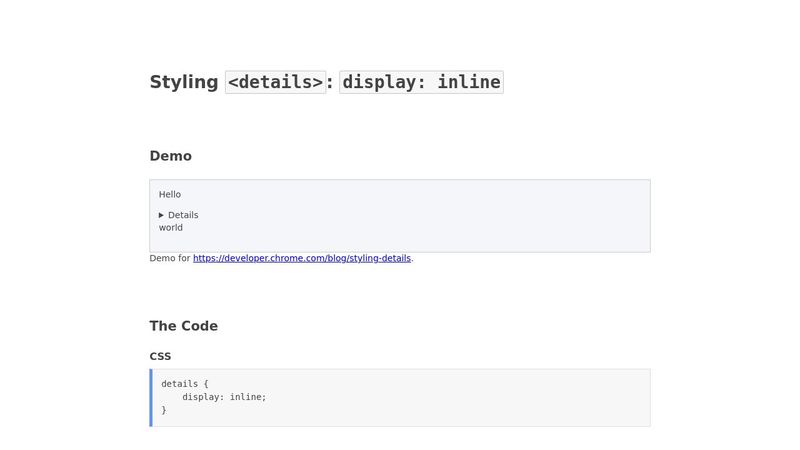Click the "details {" line in code block
This screenshot has width=800, height=450.
click(x=184, y=384)
